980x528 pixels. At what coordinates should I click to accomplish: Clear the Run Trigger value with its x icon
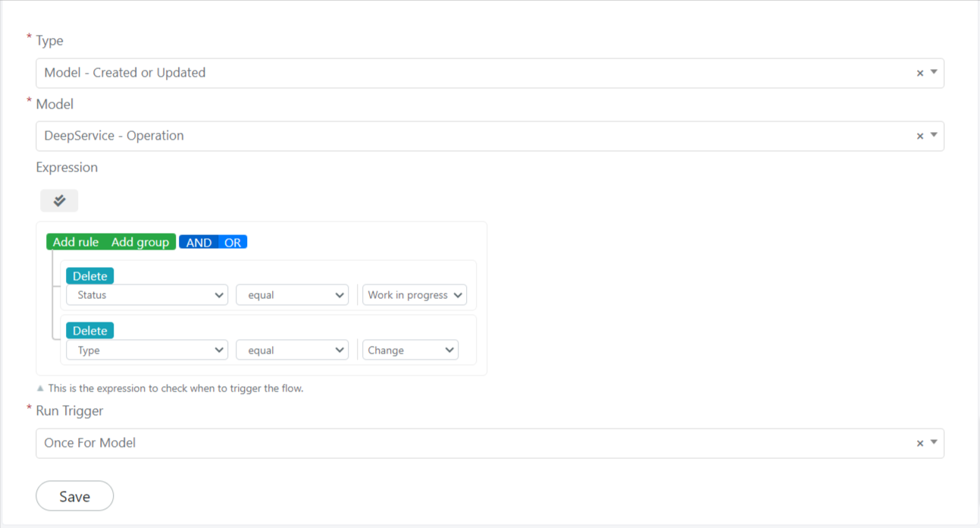[920, 443]
